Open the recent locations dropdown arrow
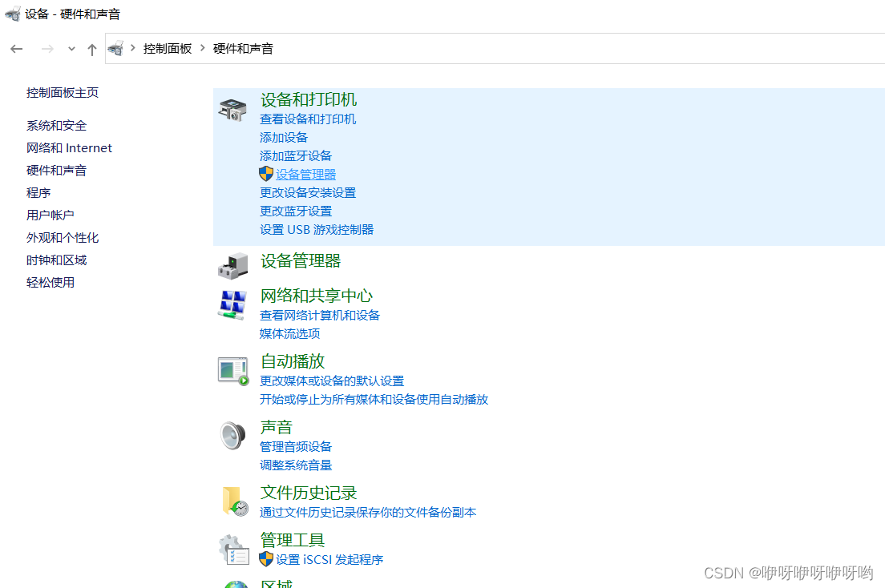 pyautogui.click(x=71, y=49)
